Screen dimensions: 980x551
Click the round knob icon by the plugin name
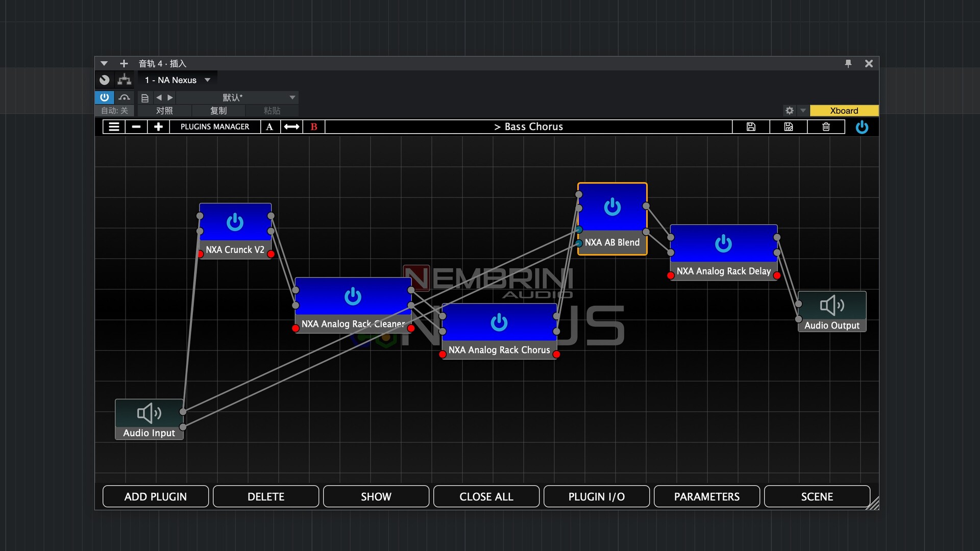105,80
